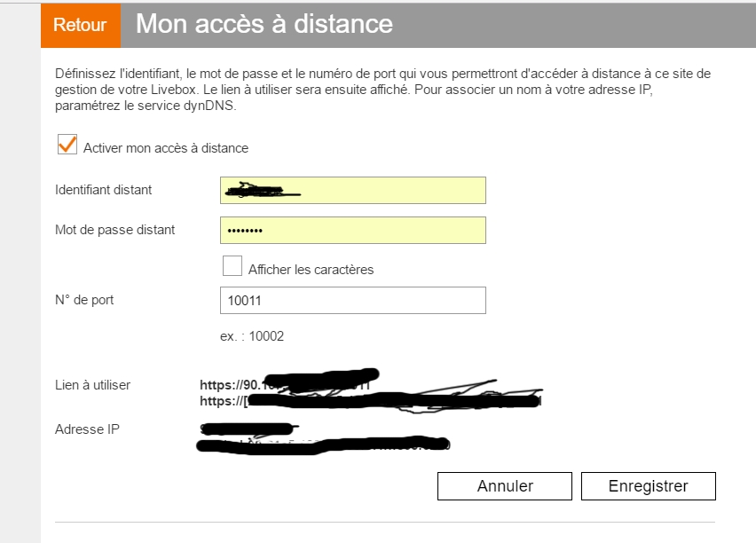756x543 pixels.
Task: Click the orange Retour button
Action: (x=80, y=25)
